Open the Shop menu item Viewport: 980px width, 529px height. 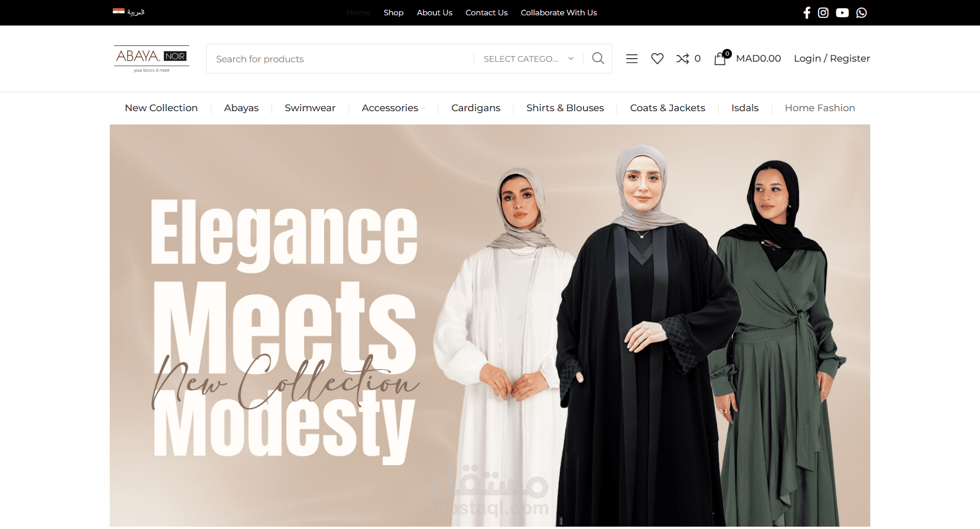coord(394,13)
